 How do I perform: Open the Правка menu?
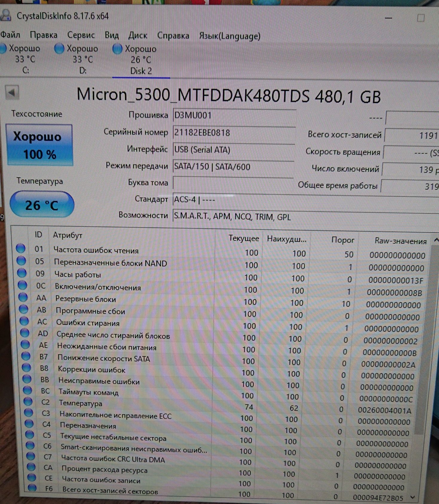click(44, 35)
